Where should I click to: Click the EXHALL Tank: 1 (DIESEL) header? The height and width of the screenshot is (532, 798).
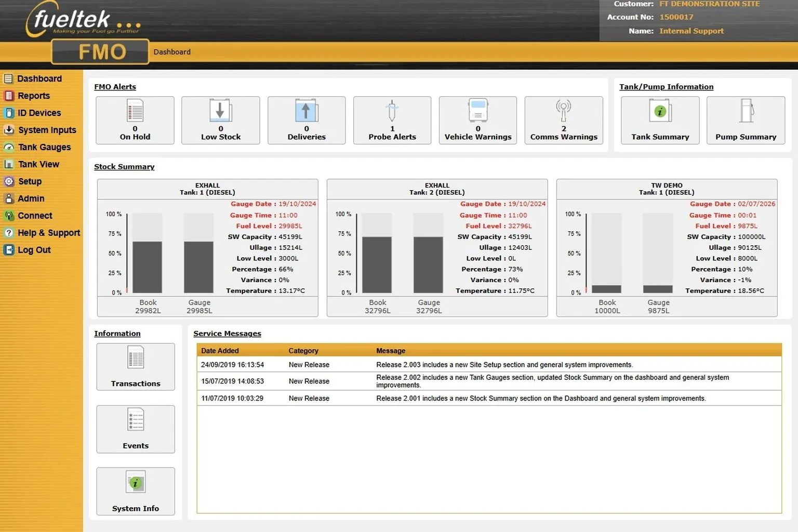(207, 189)
